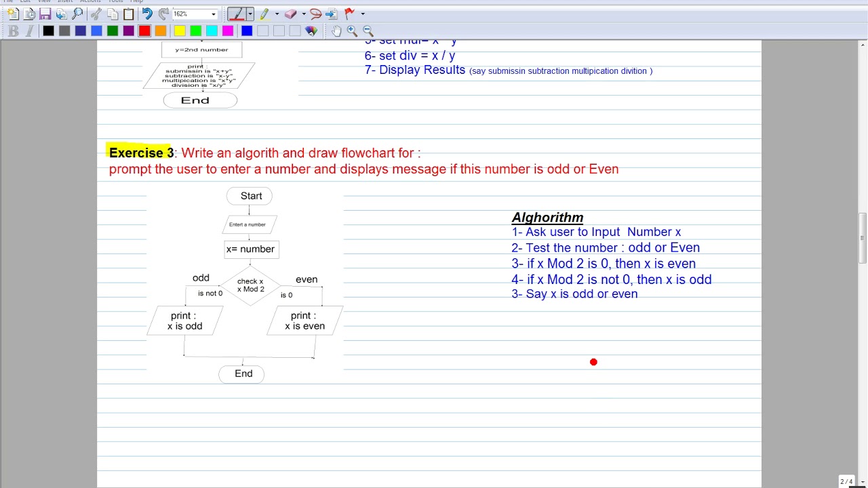Pick the green color swatch
Viewport: 868px width, 488px height.
point(113,30)
